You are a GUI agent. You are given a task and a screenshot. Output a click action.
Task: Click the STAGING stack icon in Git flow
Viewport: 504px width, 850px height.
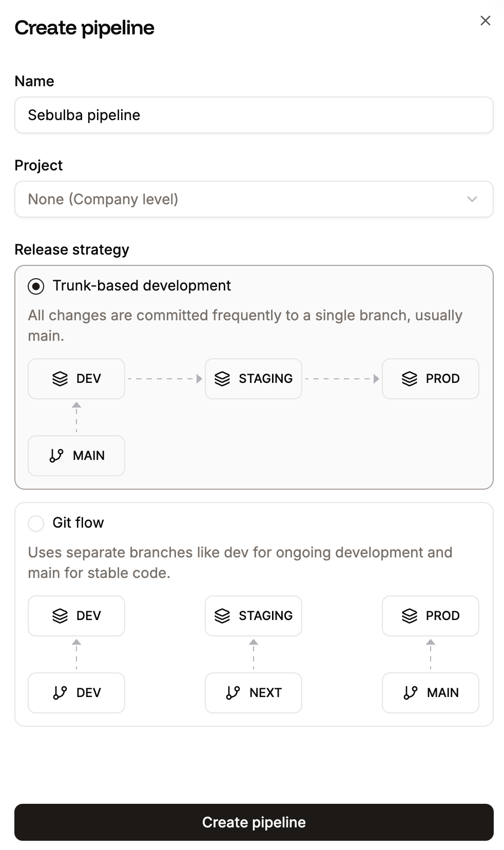tap(223, 616)
